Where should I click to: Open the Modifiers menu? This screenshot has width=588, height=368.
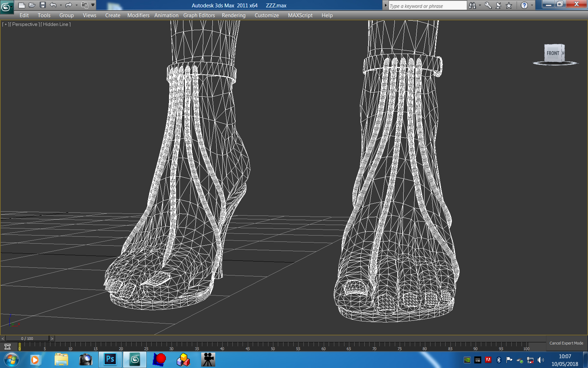[x=138, y=15]
